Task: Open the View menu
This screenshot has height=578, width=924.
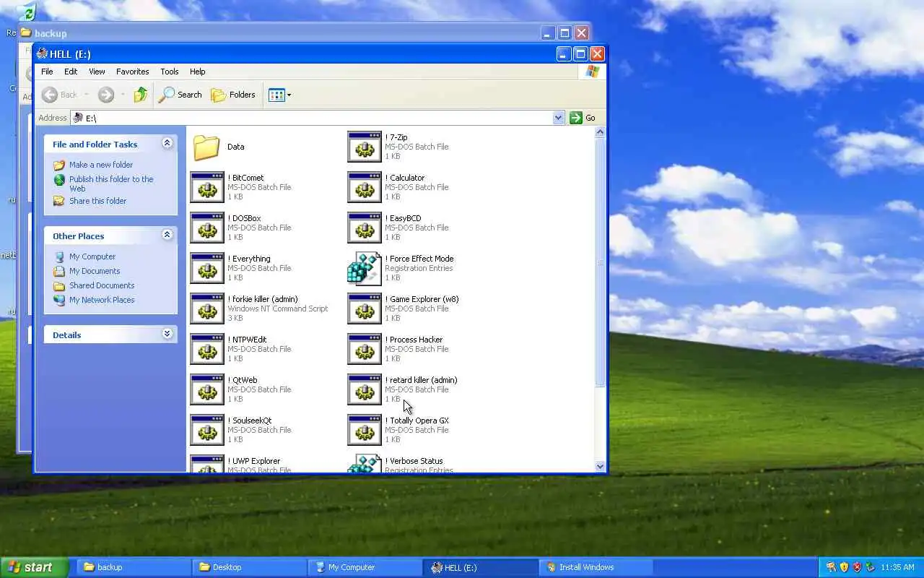Action: [x=97, y=72]
